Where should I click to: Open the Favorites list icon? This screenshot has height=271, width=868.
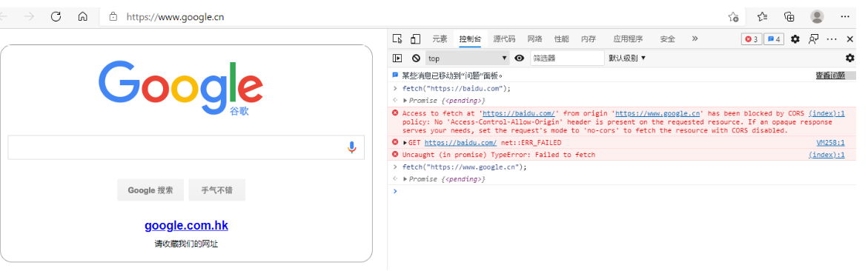tap(762, 16)
